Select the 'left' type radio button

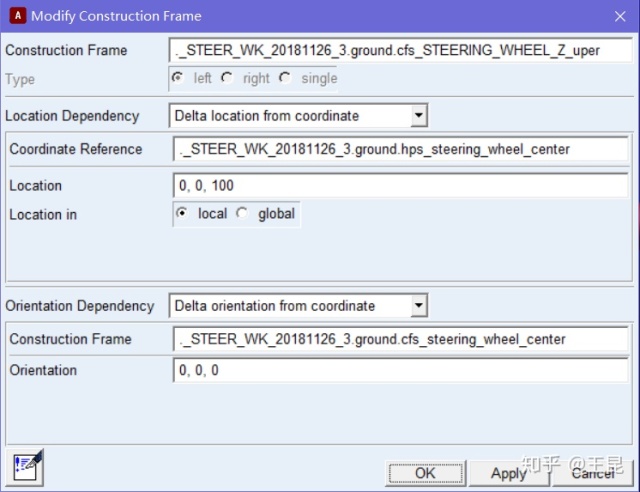[x=179, y=78]
